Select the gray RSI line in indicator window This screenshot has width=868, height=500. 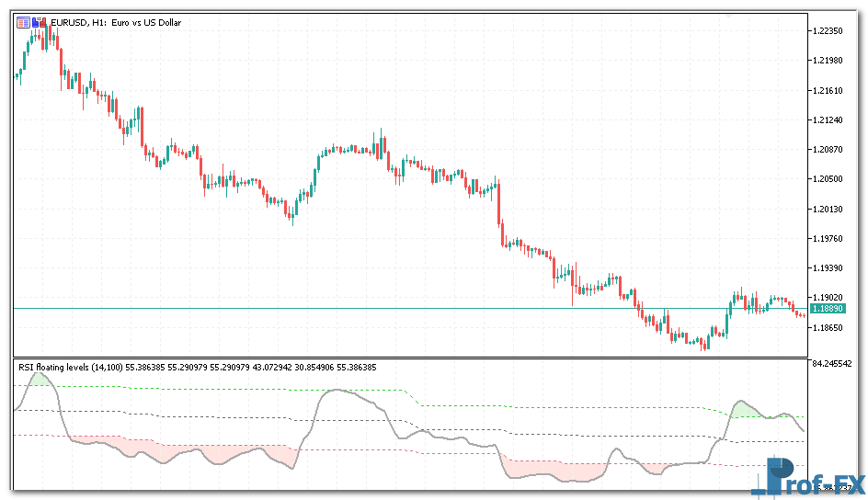[349, 391]
